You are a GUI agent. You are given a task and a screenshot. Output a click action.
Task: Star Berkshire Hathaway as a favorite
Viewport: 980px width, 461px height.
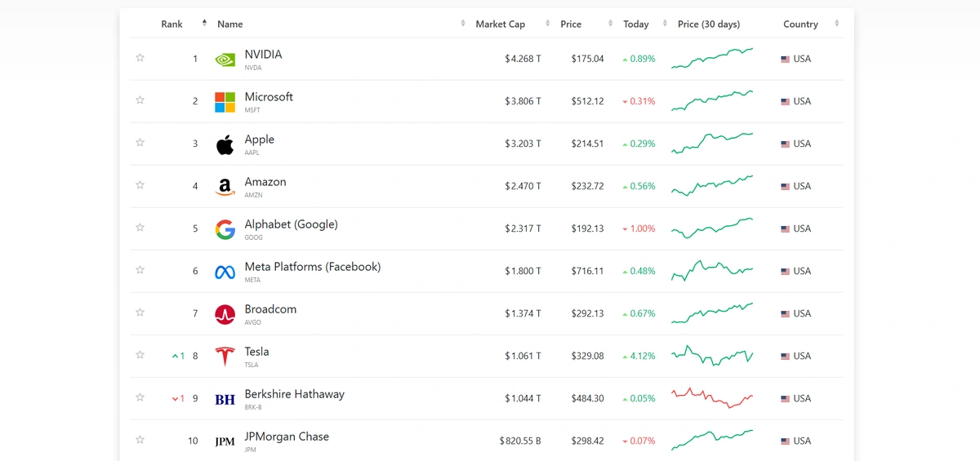(140, 397)
